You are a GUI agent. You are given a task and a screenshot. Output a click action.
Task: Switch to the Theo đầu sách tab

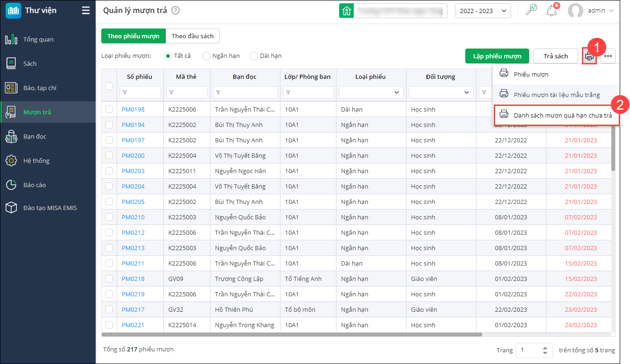click(192, 36)
